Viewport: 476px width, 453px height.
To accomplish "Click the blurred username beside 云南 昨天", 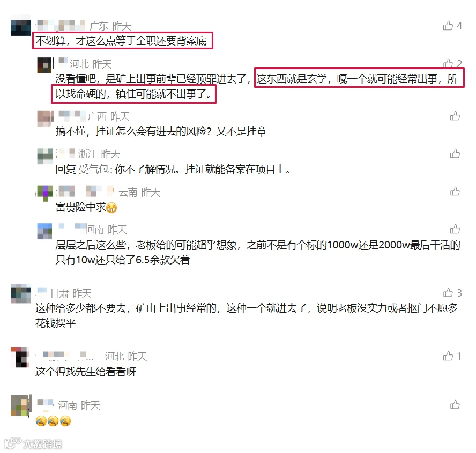I will tap(84, 192).
